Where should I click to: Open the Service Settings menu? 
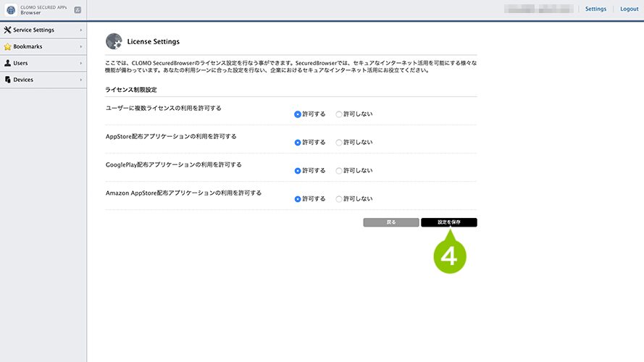pos(43,30)
